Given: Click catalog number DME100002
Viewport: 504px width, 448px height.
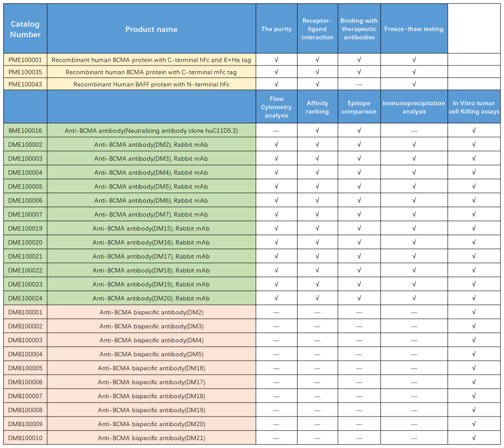Looking at the screenshot, I should (x=25, y=144).
